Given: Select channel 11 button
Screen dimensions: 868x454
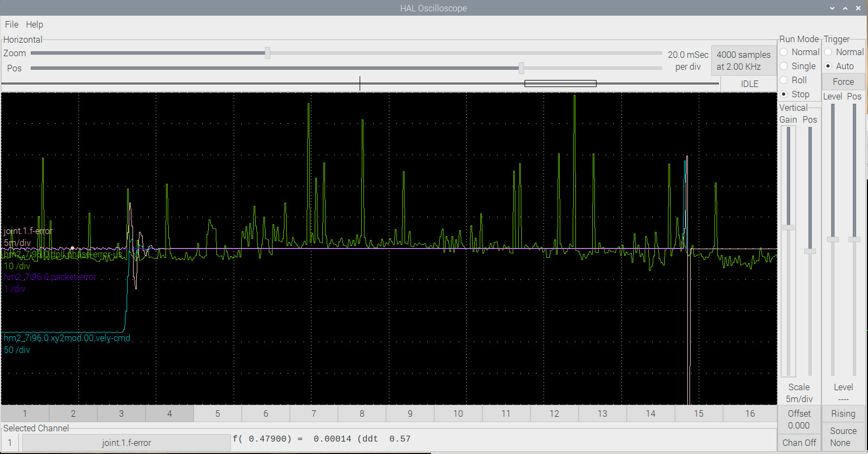Looking at the screenshot, I should pos(506,413).
